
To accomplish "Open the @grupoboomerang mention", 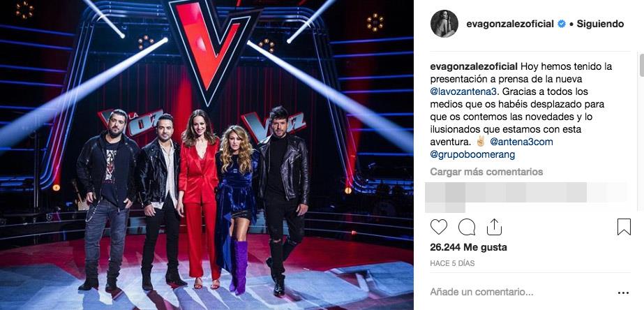I will click(472, 154).
